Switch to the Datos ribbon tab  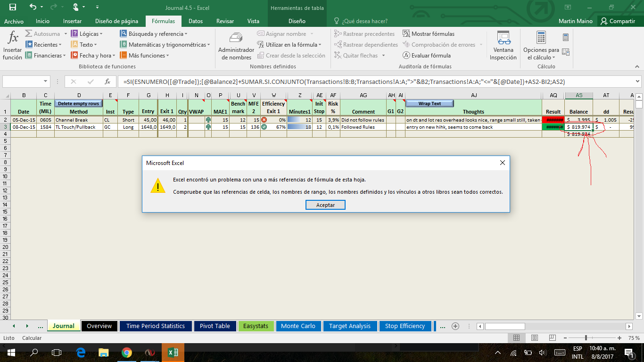coord(196,21)
